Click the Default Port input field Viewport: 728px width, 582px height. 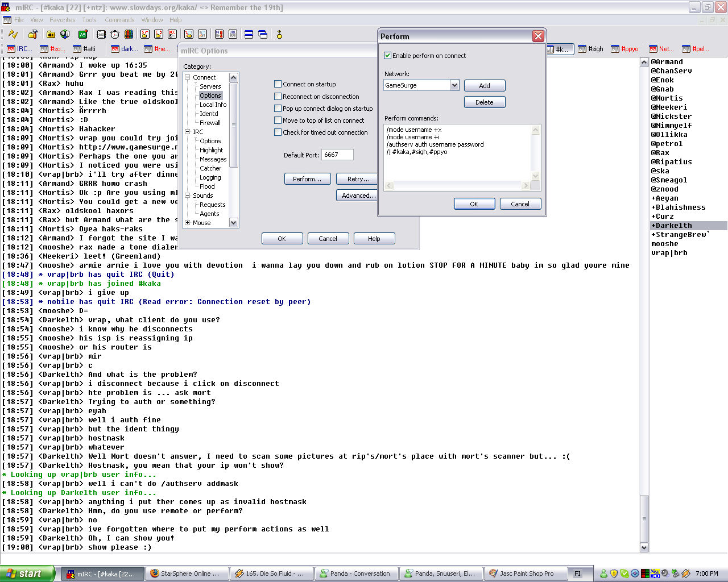337,155
